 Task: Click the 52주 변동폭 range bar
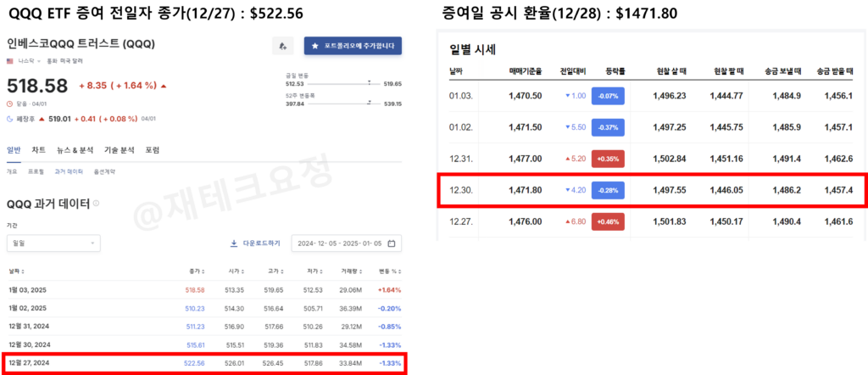343,104
